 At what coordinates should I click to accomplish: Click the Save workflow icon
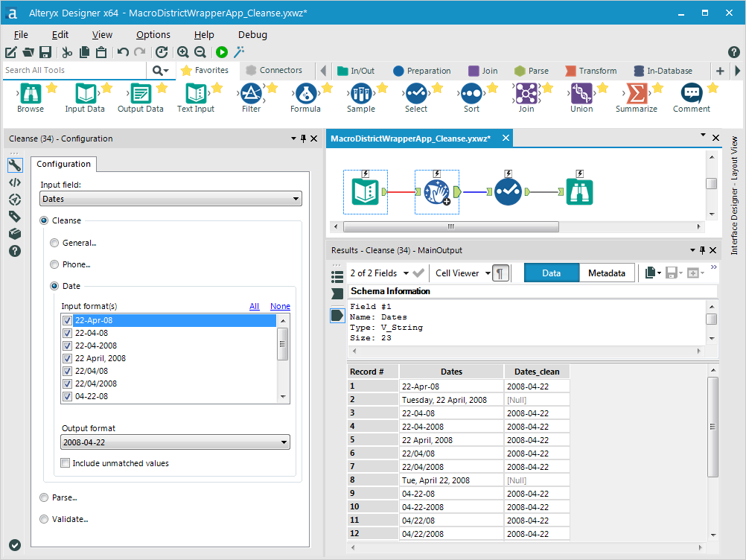click(x=45, y=52)
